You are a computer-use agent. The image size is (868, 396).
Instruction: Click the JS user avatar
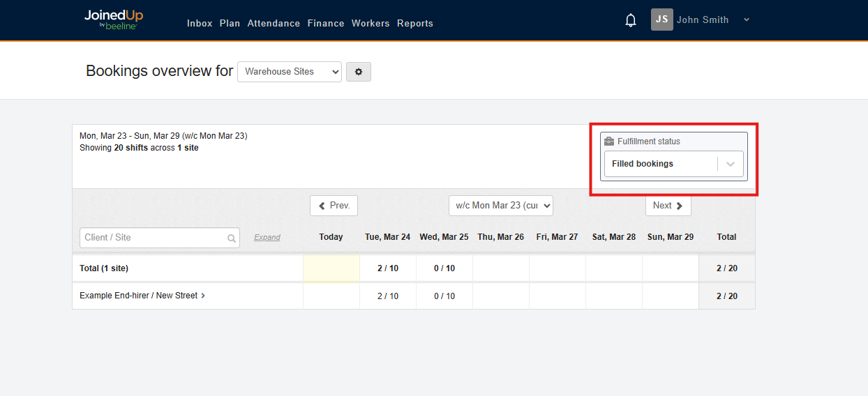point(662,20)
